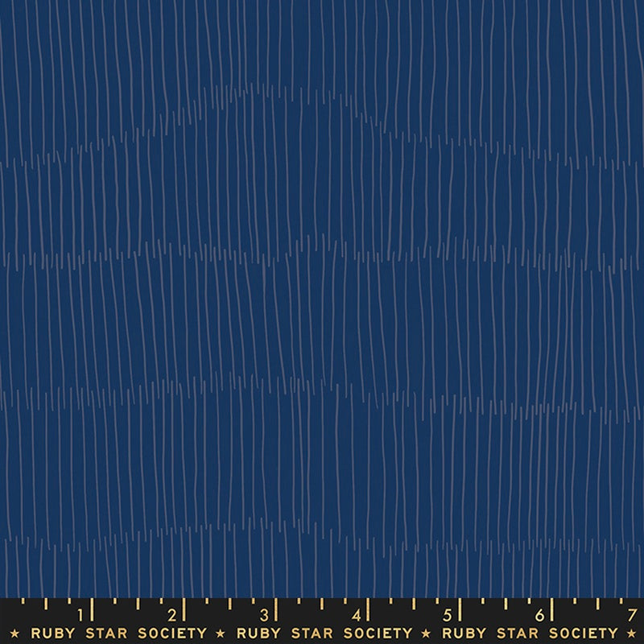Screen dimensions: 644x644
Task: Click the number 1 on the ruler
Action: click(79, 614)
